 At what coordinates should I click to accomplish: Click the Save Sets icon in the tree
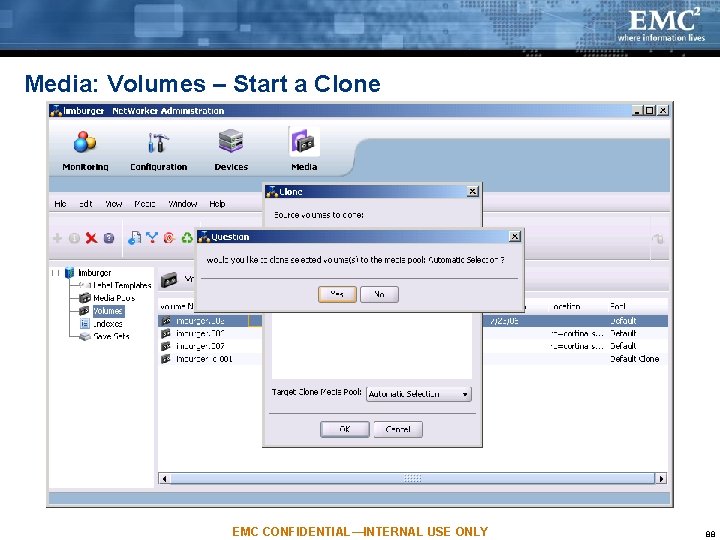click(x=85, y=337)
